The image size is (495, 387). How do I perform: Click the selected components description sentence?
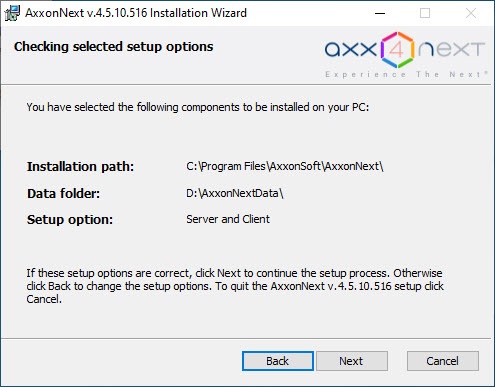[x=198, y=107]
